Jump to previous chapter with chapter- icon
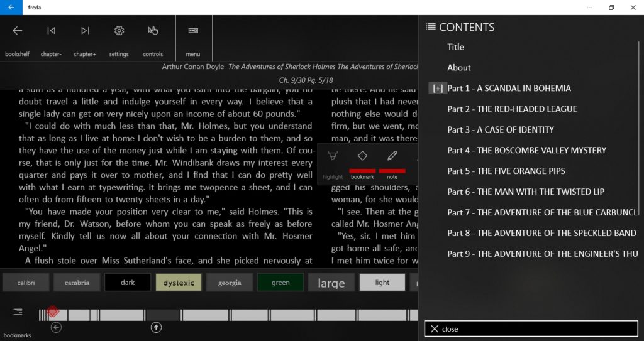This screenshot has height=341, width=644. (51, 31)
